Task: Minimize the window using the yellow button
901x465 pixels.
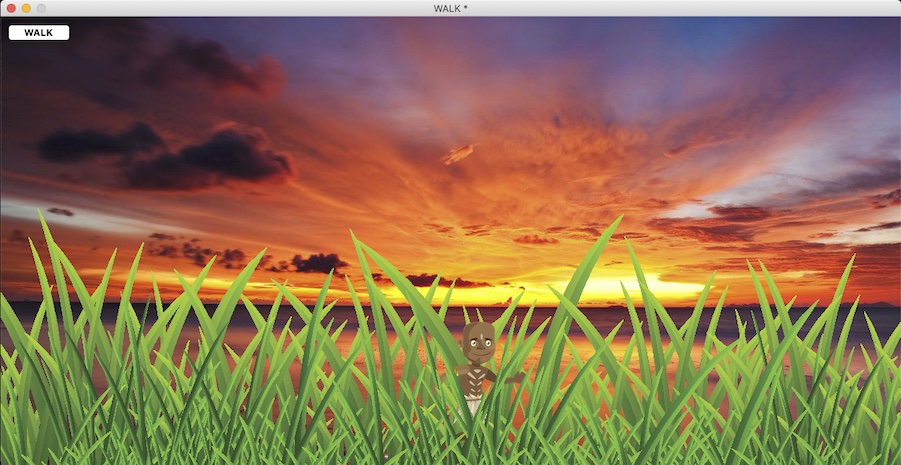Action: tap(26, 8)
